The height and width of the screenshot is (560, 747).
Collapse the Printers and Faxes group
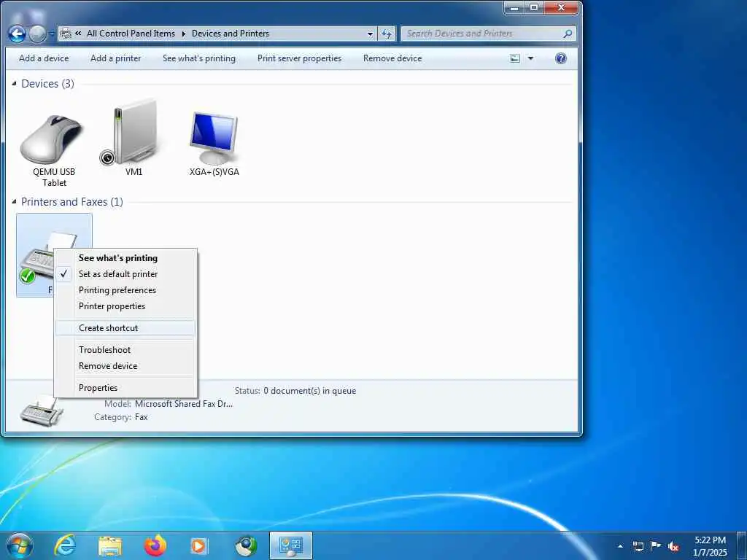click(x=15, y=201)
